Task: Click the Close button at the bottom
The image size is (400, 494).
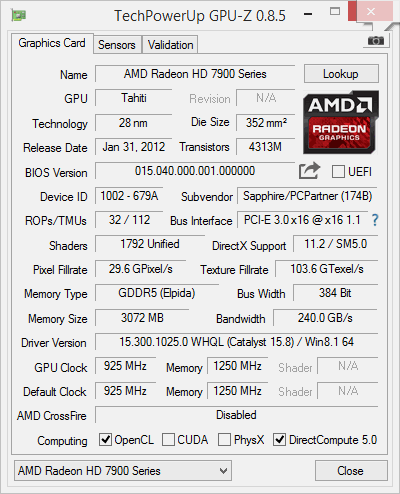Action: point(351,471)
